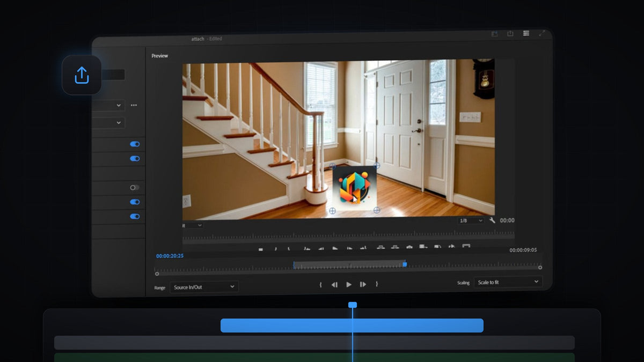644x362 pixels.
Task: Click the play button in the export preview
Action: pyautogui.click(x=349, y=285)
